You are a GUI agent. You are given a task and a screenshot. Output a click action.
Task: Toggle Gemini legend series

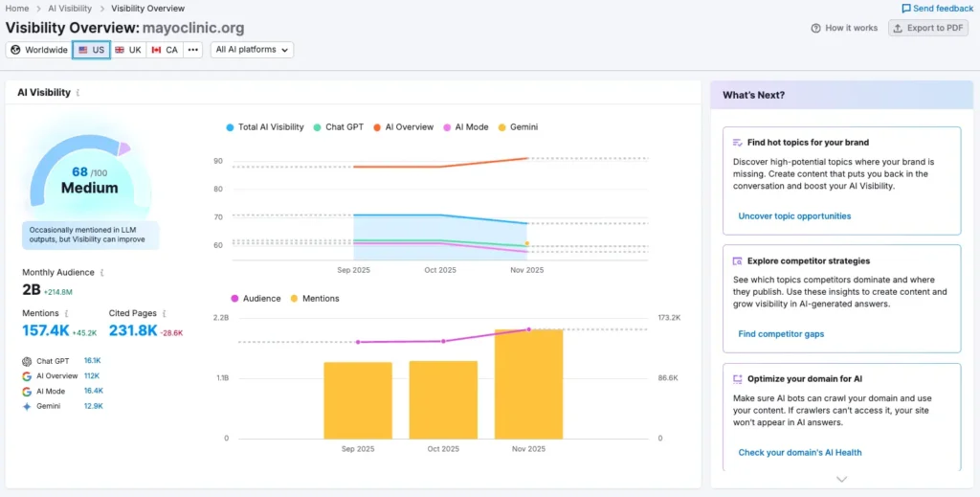coord(518,127)
